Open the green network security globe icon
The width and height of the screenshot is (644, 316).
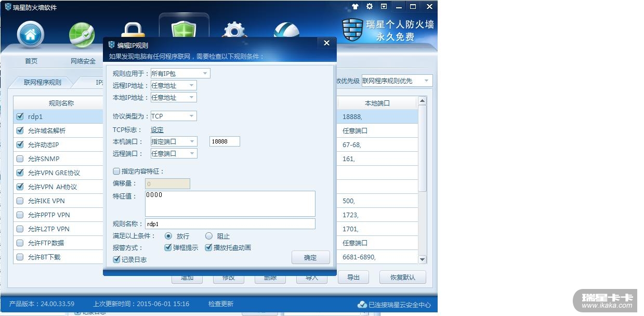[x=82, y=35]
